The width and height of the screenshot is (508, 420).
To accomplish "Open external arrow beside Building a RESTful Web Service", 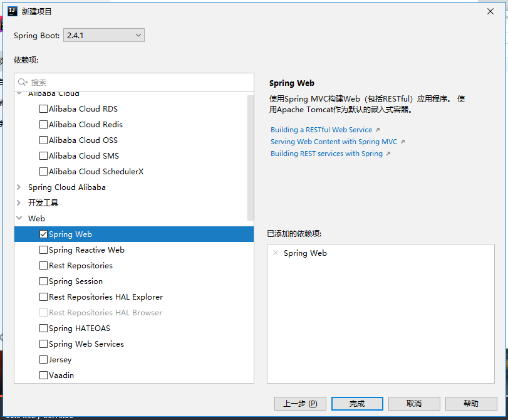I will coord(378,130).
